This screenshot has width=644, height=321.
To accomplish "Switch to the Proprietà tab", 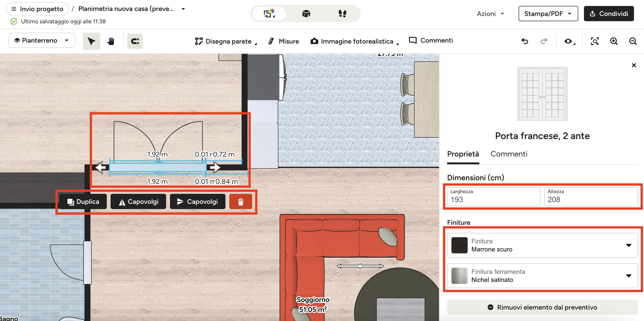I will coord(463,154).
